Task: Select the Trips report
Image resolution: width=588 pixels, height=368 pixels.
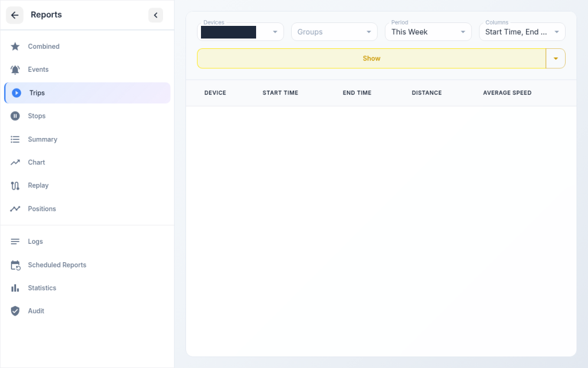Action: [x=87, y=93]
